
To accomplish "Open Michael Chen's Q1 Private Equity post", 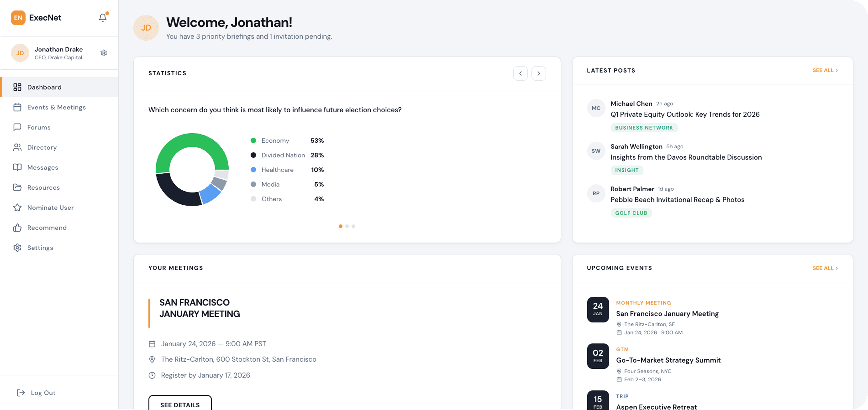I will pos(685,114).
